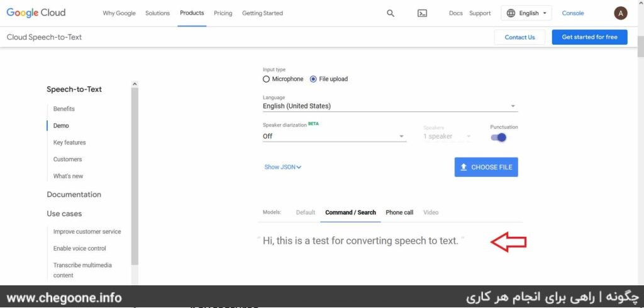Open Why Google menu

pyautogui.click(x=119, y=13)
